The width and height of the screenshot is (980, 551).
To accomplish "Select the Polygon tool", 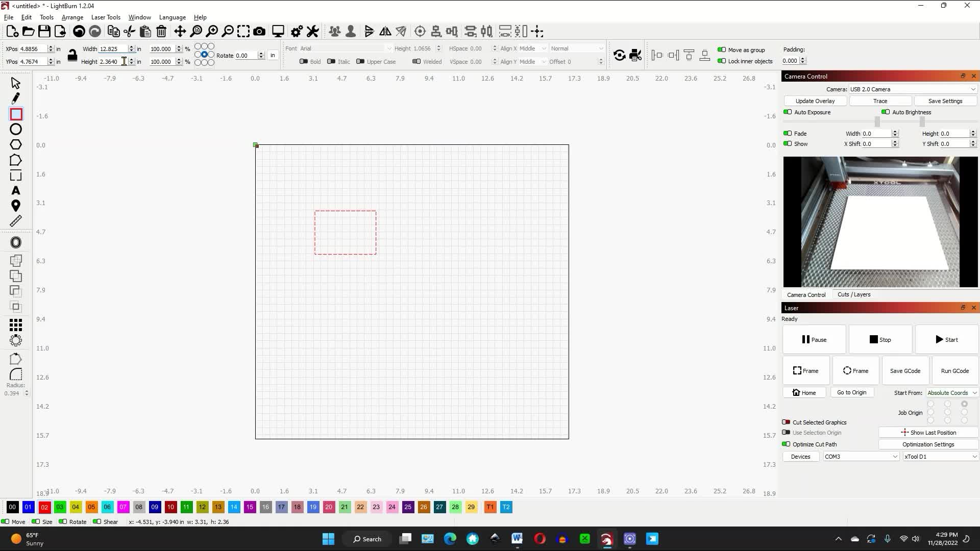I will (15, 144).
